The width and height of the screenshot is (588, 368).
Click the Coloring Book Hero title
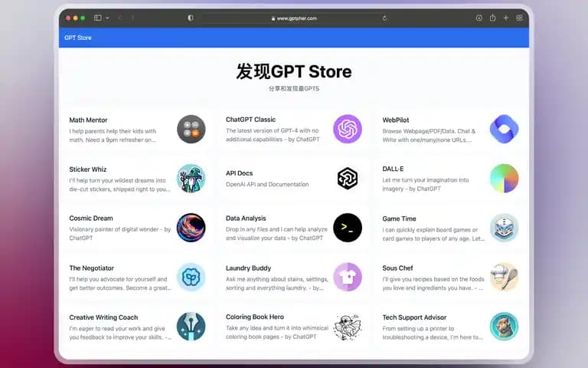click(x=255, y=317)
